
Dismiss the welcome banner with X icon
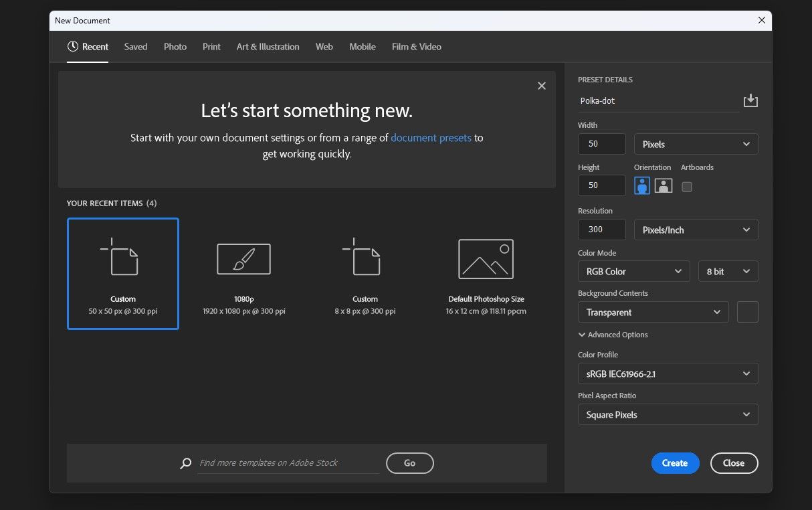(x=542, y=86)
